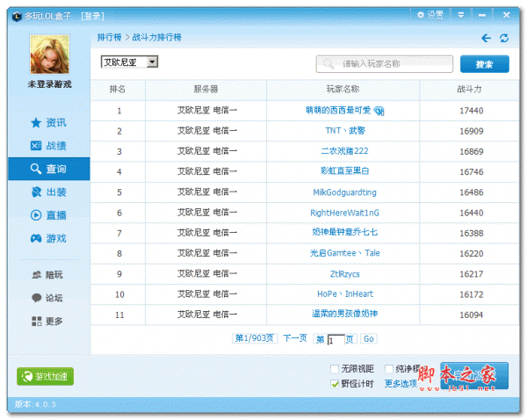
Task: Open the 游戏 games section
Action: (x=48, y=238)
